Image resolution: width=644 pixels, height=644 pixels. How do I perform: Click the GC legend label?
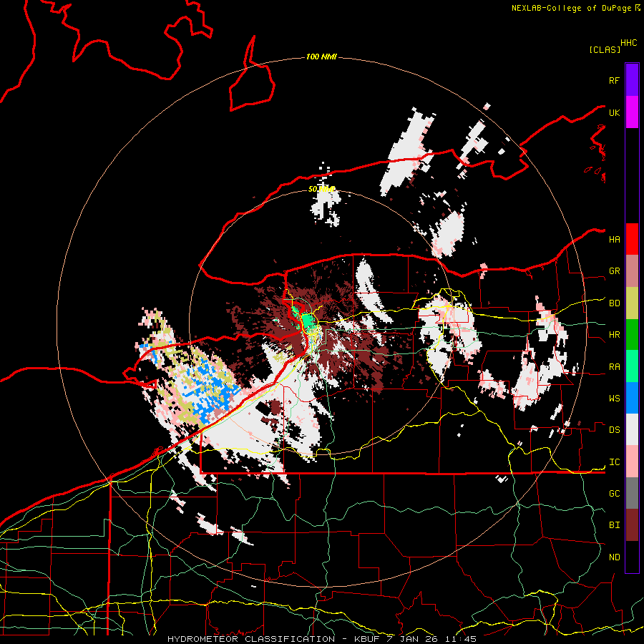[614, 494]
